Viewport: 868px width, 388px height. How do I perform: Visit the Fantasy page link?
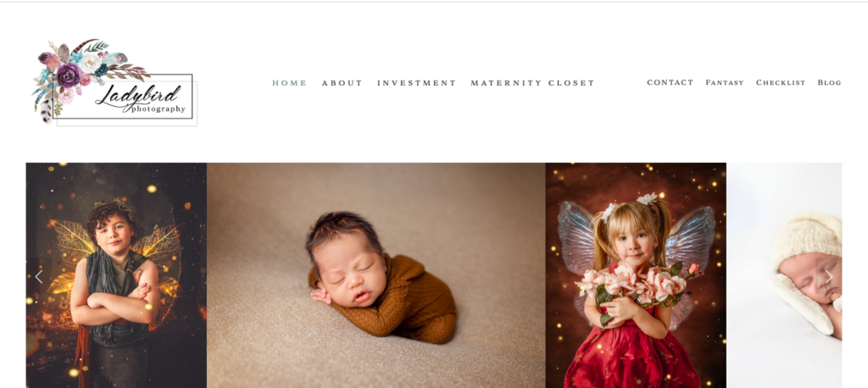coord(725,82)
